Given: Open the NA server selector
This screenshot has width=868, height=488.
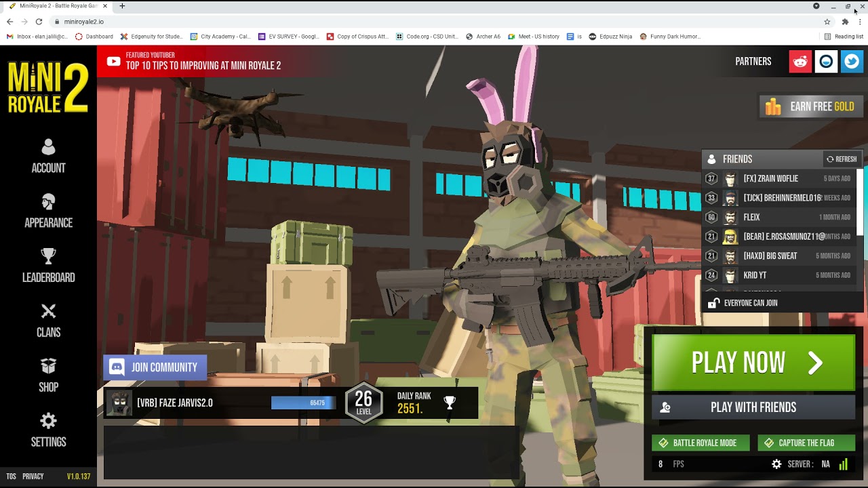Looking at the screenshot, I should (825, 464).
